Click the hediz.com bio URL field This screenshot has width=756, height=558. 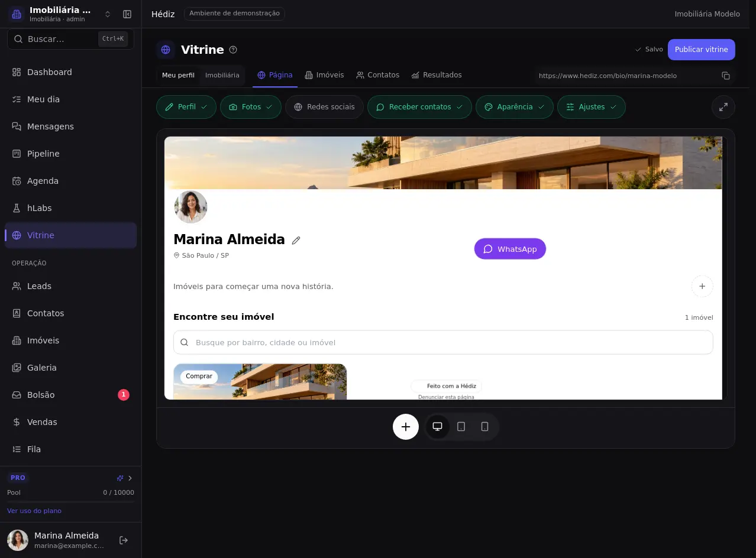pos(626,76)
